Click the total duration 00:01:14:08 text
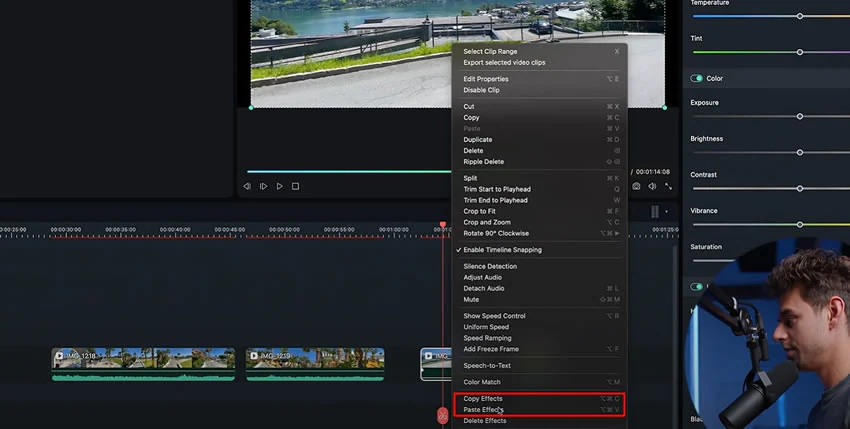Screen dimensions: 850x429 (x=653, y=172)
